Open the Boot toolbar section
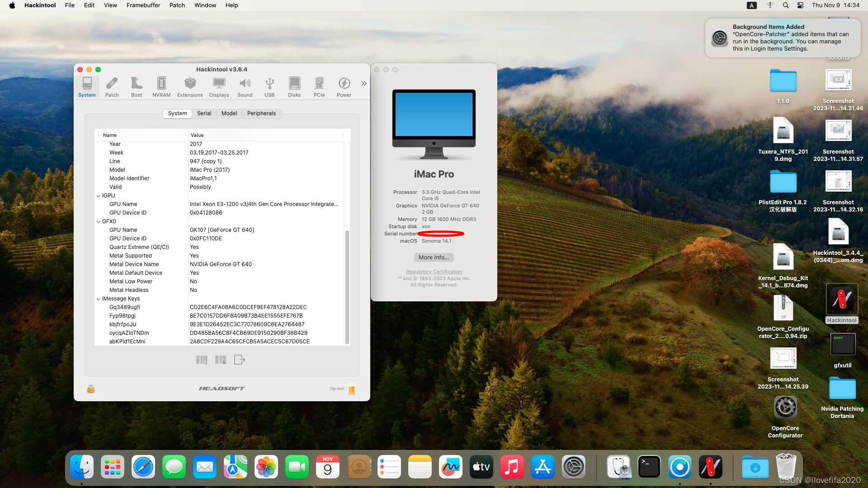 (137, 87)
